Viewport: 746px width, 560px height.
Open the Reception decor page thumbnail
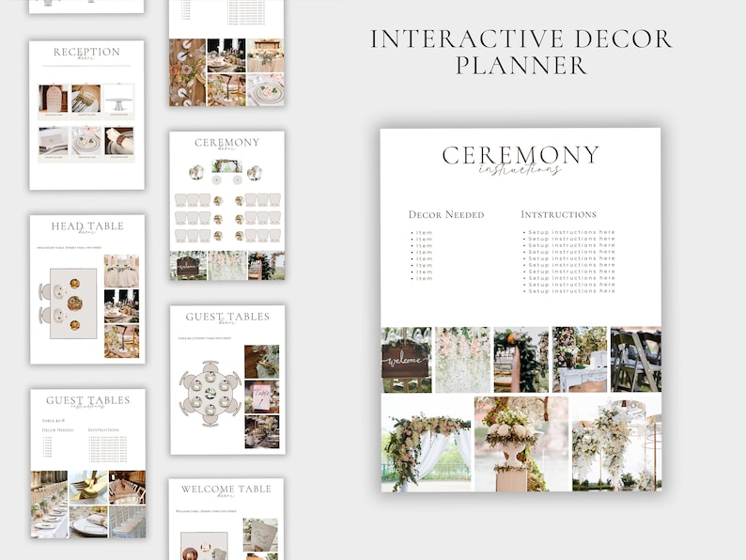point(86,115)
